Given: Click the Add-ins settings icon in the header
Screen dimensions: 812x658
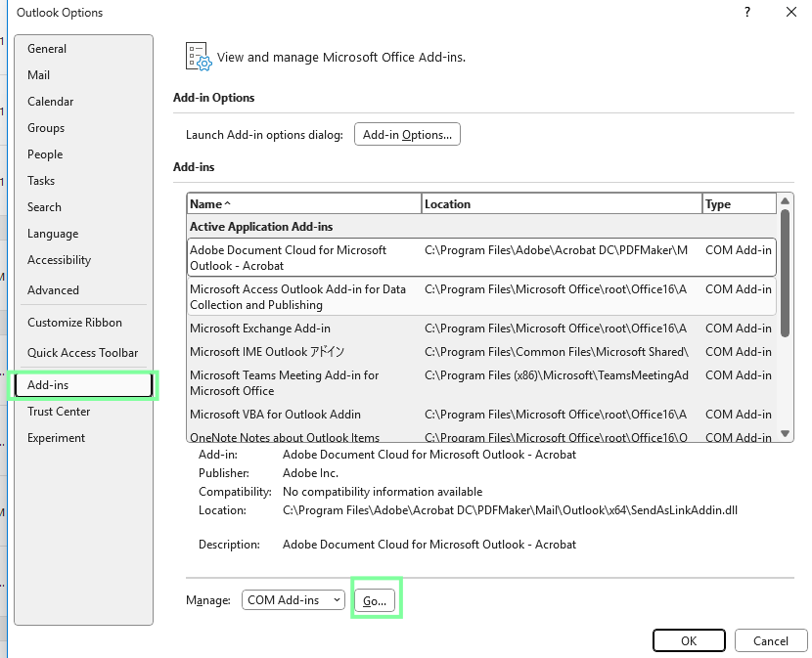Looking at the screenshot, I should click(x=199, y=57).
